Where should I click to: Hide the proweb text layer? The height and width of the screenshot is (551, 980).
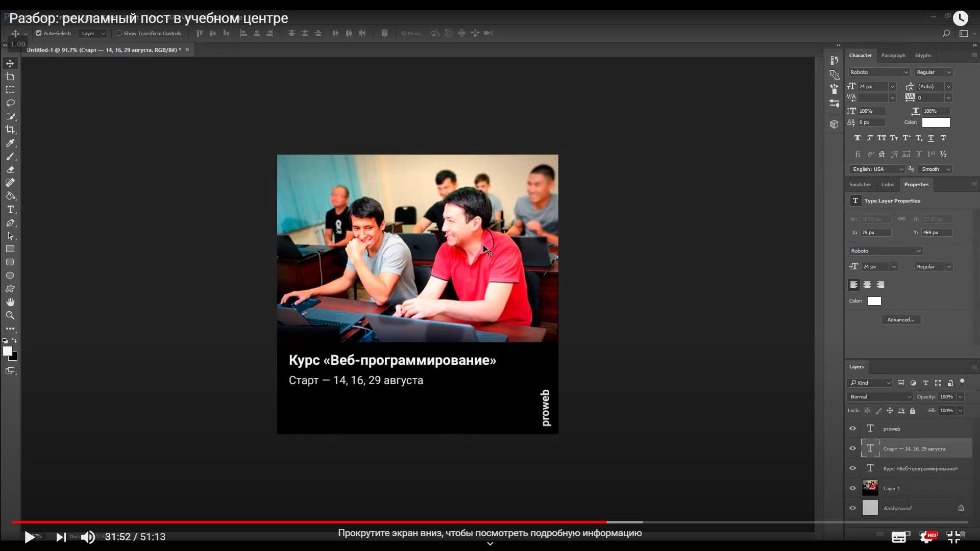pos(852,429)
